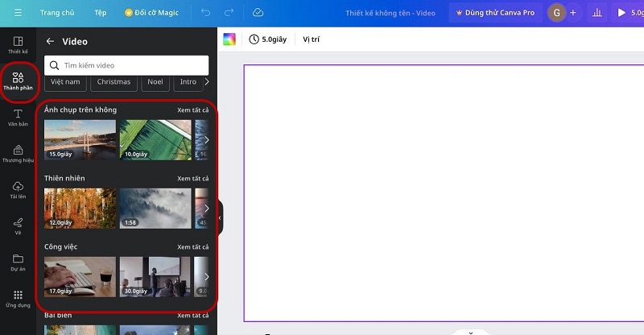The width and height of the screenshot is (644, 335).
Task: Open the Thiết kế design panel
Action: pyautogui.click(x=18, y=45)
